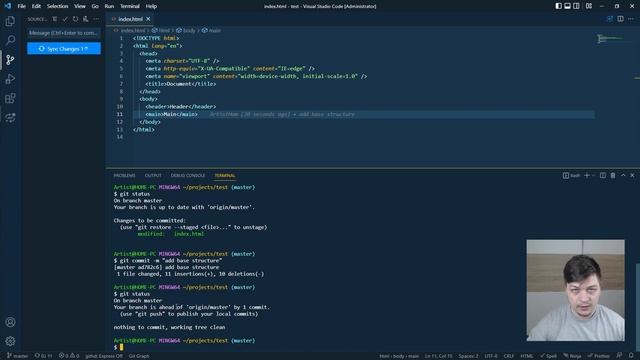
Task: Click the feedback icon in status bar
Action: [620, 356]
